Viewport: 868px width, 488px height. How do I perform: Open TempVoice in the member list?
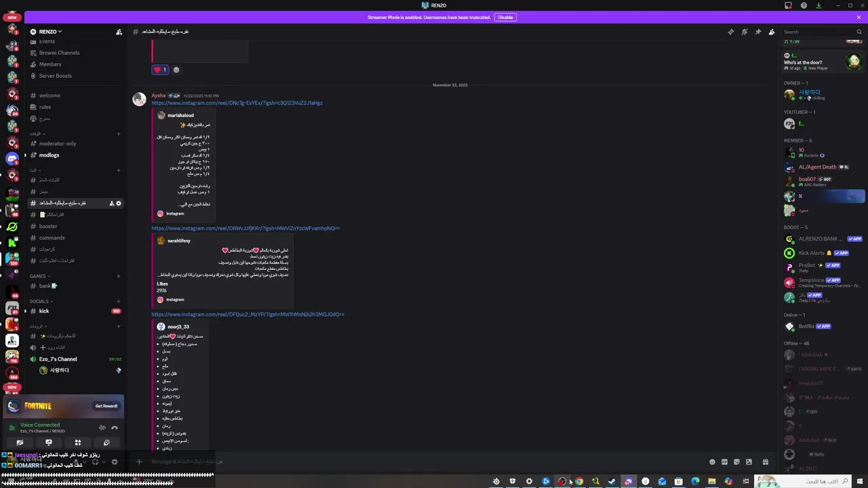pyautogui.click(x=823, y=282)
